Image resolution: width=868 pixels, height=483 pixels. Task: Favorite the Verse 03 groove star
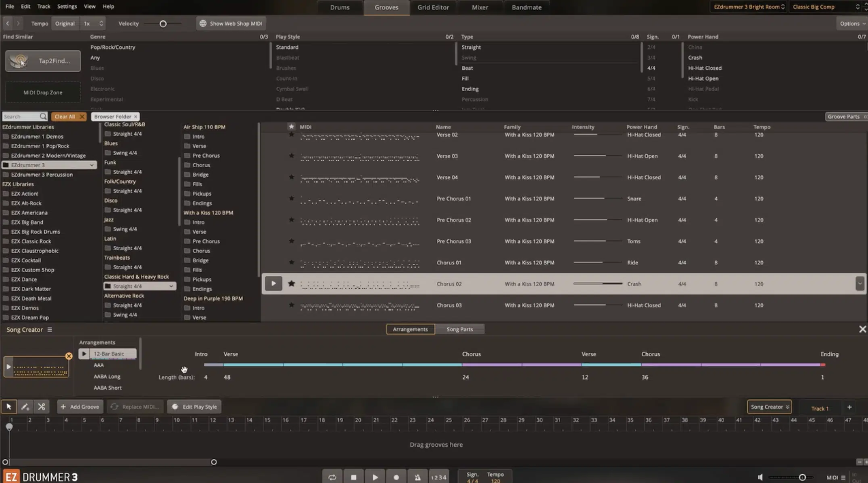(x=291, y=156)
